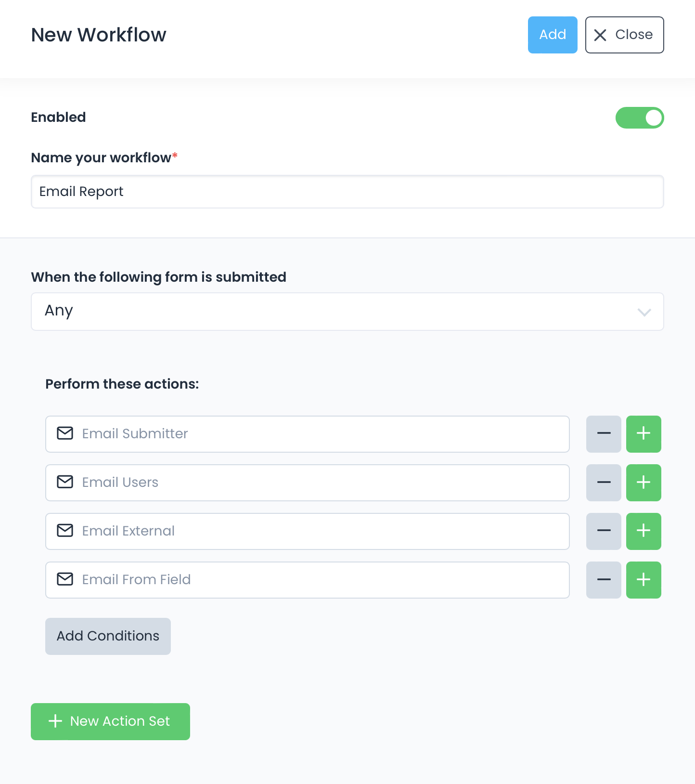Toggle the Enabled switch off

[x=640, y=118]
